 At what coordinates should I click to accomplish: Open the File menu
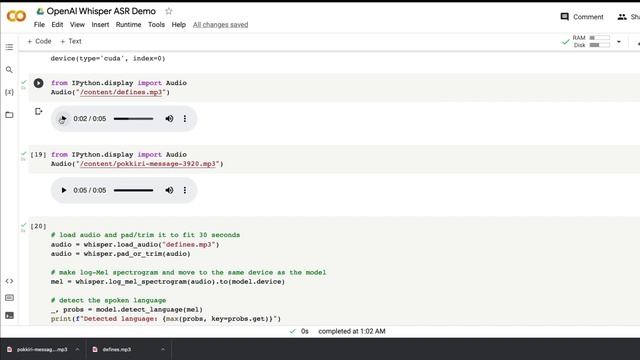tap(39, 25)
